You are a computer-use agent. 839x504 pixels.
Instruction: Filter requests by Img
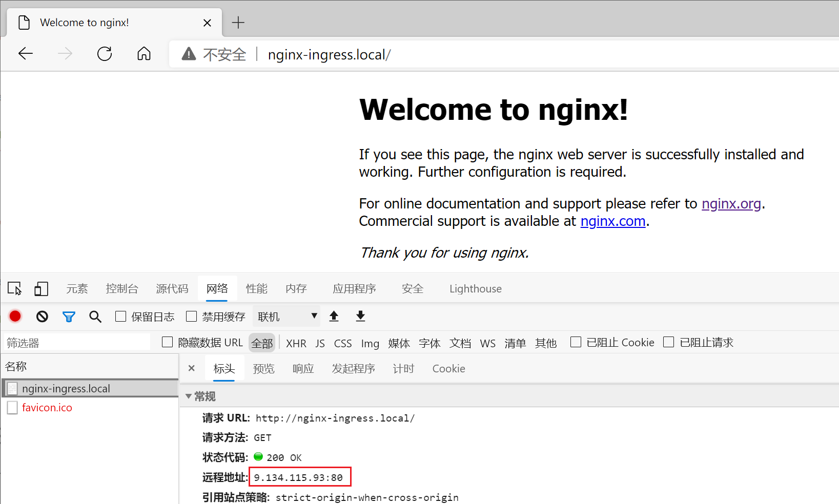point(370,343)
